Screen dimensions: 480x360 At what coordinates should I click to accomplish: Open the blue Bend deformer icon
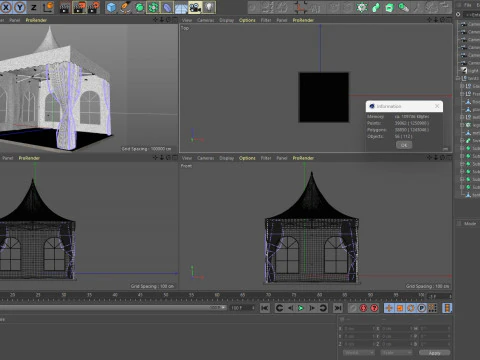point(167,7)
